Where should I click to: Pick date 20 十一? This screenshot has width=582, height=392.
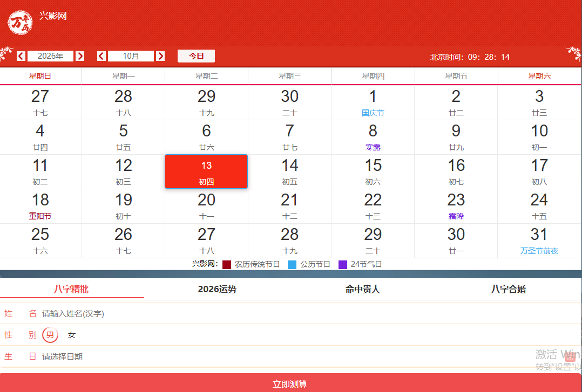click(206, 206)
